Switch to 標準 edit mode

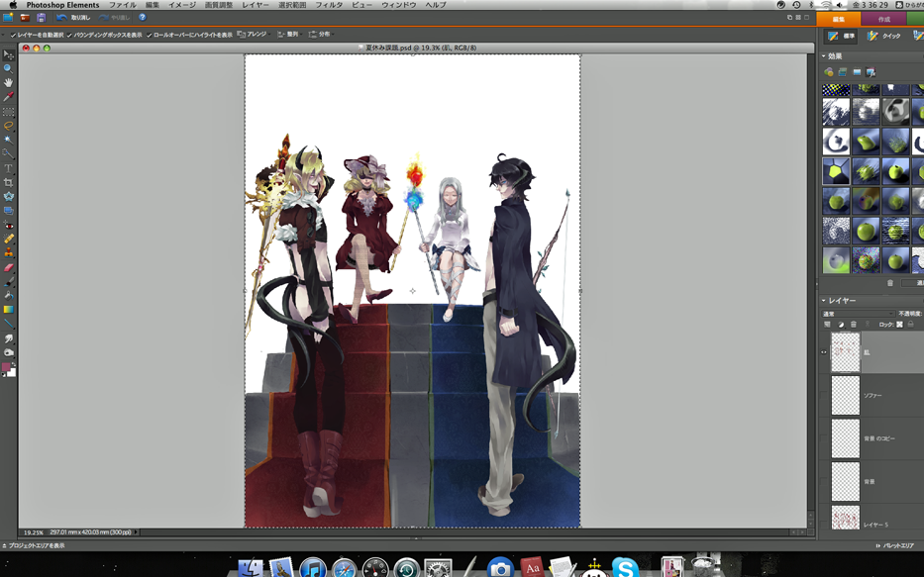(842, 36)
